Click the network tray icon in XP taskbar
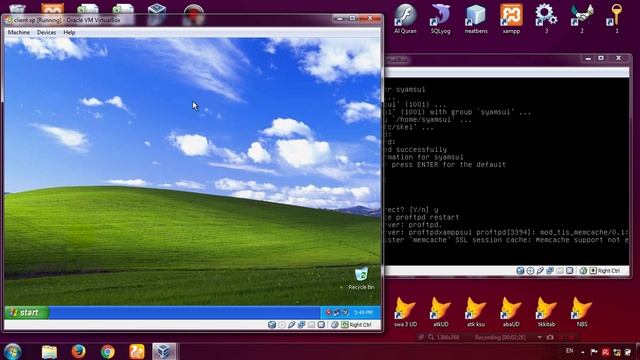640x360 pixels. [x=337, y=313]
